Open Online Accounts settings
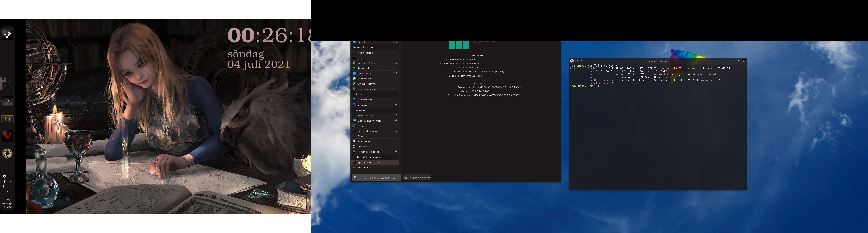Viewport: 868px width, 233px height. tap(375, 84)
